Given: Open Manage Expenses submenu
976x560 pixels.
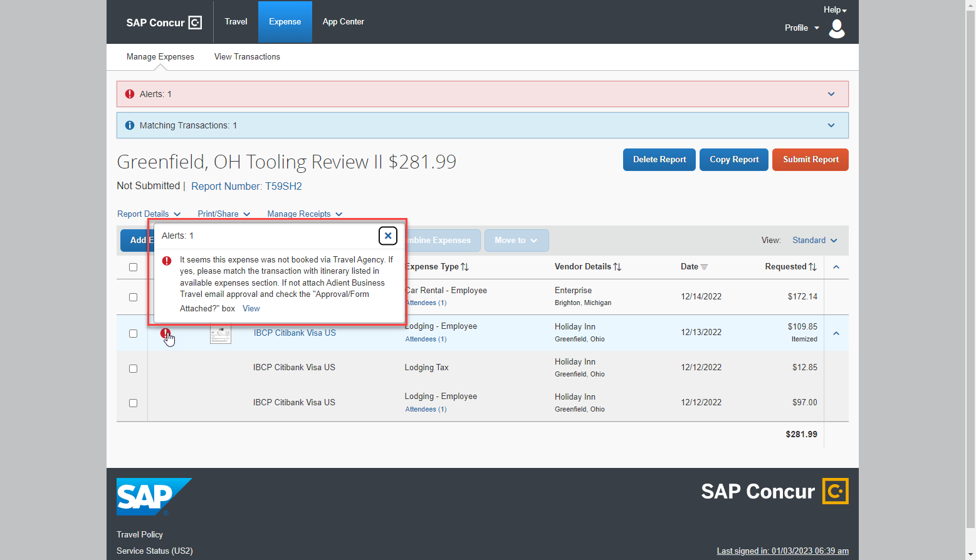Looking at the screenshot, I should pos(160,57).
